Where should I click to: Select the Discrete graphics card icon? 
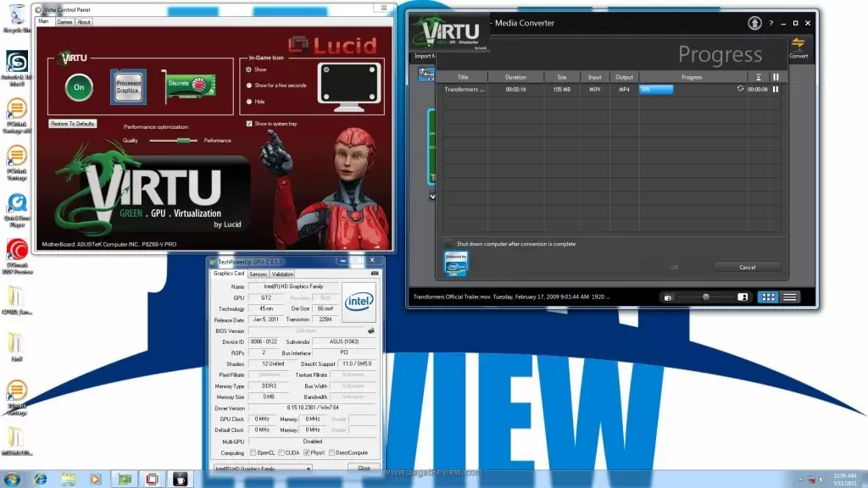coord(189,85)
